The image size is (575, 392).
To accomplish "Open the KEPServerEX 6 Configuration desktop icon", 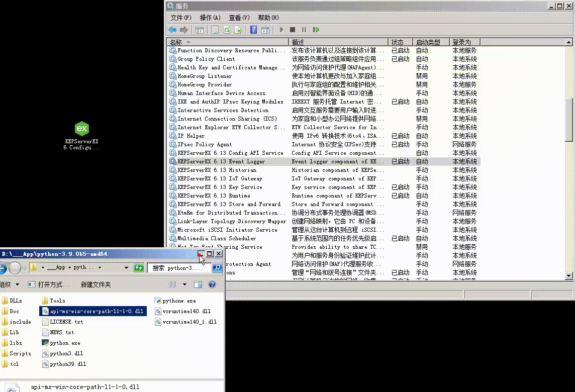I will coord(81,136).
